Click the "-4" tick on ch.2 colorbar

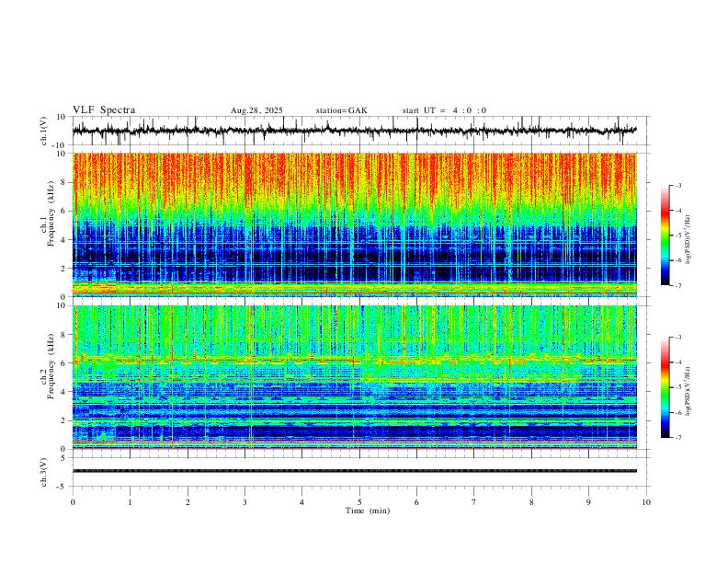click(x=678, y=362)
